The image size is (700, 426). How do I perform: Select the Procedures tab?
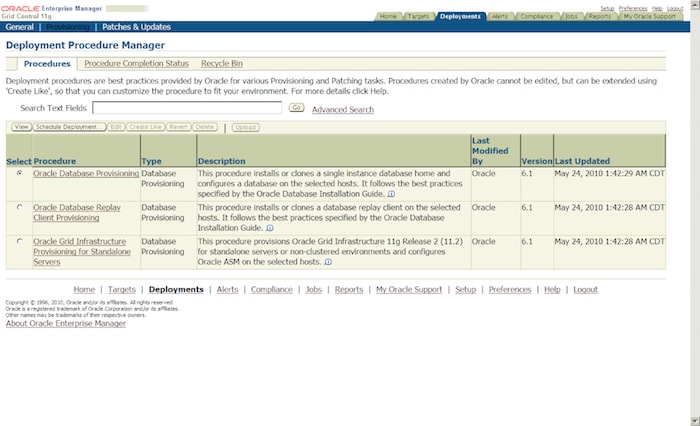tap(47, 64)
